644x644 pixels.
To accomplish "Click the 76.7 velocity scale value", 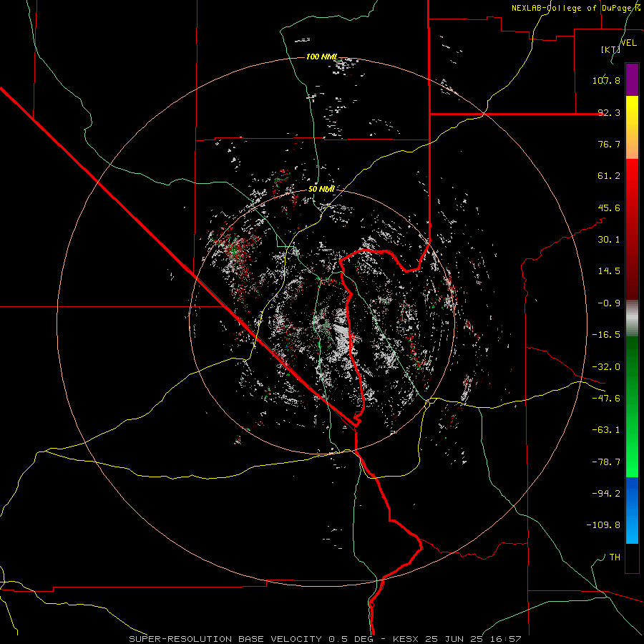I will pyautogui.click(x=609, y=144).
